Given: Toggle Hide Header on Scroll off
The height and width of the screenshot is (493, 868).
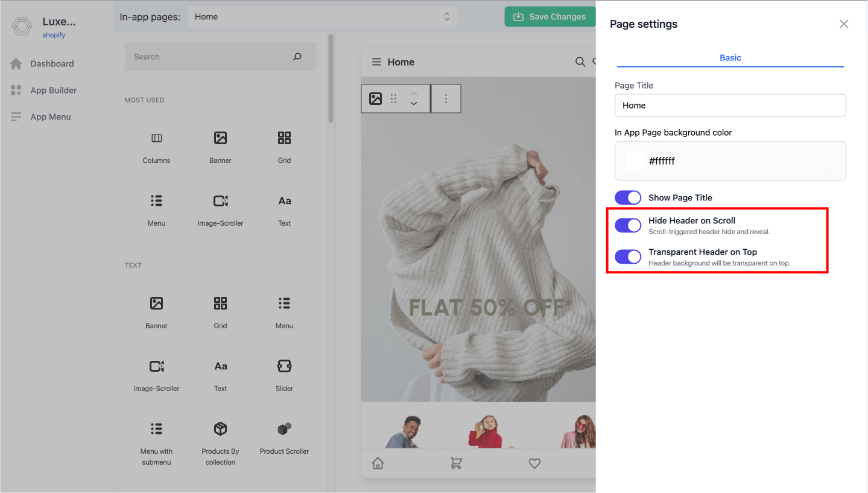Looking at the screenshot, I should [628, 226].
